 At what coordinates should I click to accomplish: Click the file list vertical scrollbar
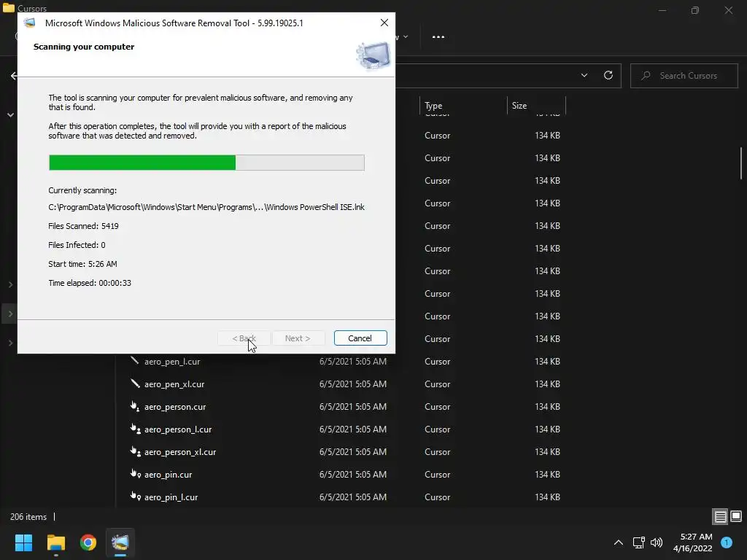tap(741, 163)
